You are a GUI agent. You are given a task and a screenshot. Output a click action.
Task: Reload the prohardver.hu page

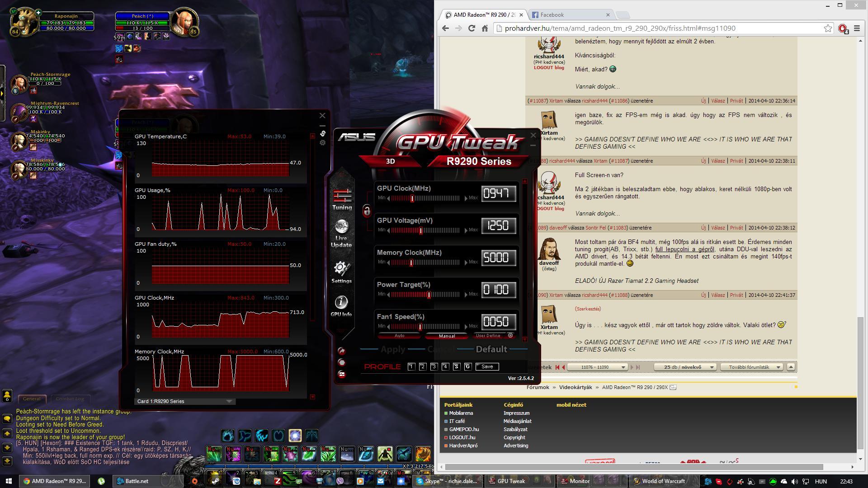tap(472, 28)
